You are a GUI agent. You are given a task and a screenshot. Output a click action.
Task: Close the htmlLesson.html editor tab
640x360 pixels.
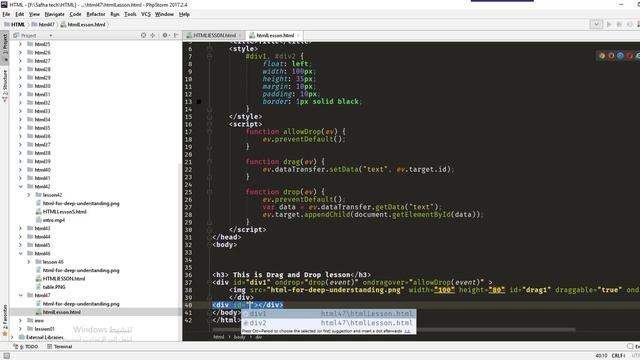(x=299, y=36)
